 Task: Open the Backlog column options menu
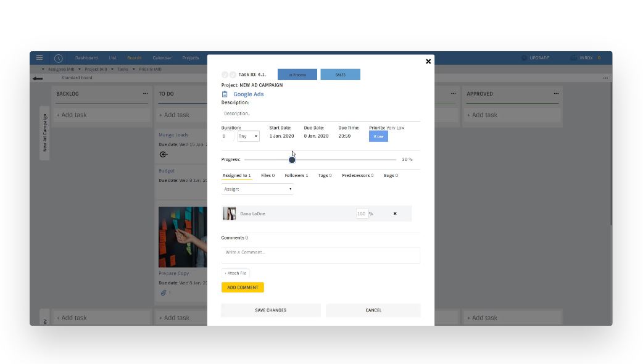(x=145, y=93)
